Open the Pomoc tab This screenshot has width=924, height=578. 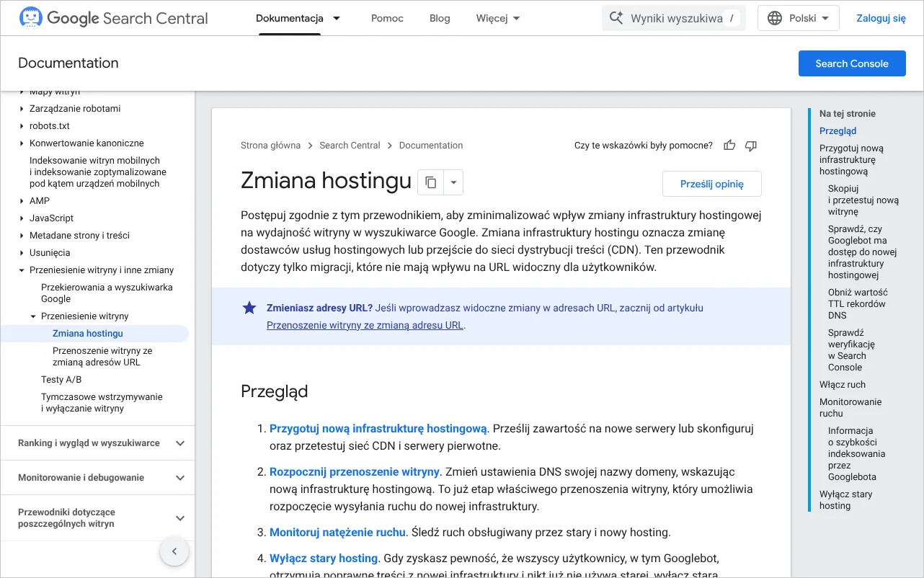(x=387, y=18)
